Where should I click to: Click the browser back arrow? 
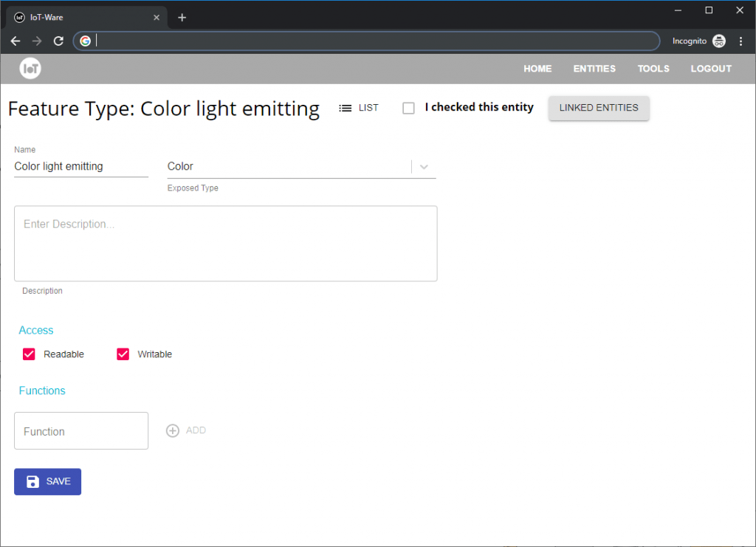[x=16, y=41]
